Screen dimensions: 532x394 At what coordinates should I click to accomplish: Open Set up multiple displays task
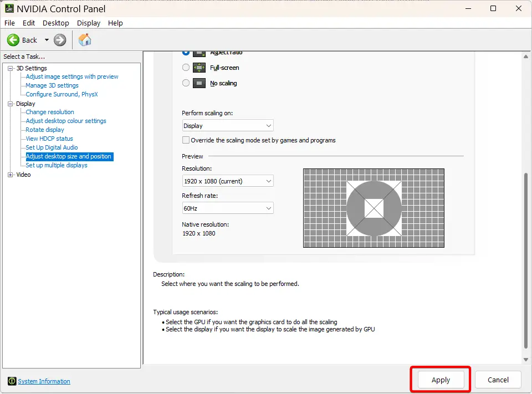click(x=57, y=165)
